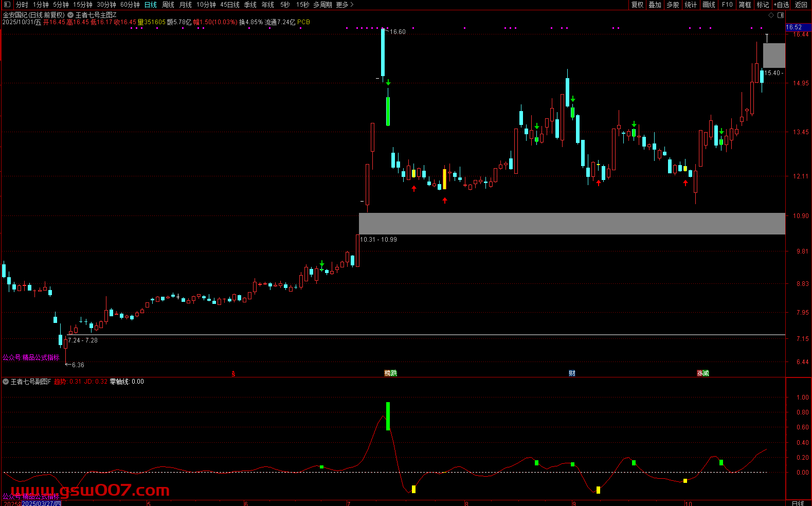
Task: Toggle the left sidebar panel icon
Action: pyautogui.click(x=7, y=5)
